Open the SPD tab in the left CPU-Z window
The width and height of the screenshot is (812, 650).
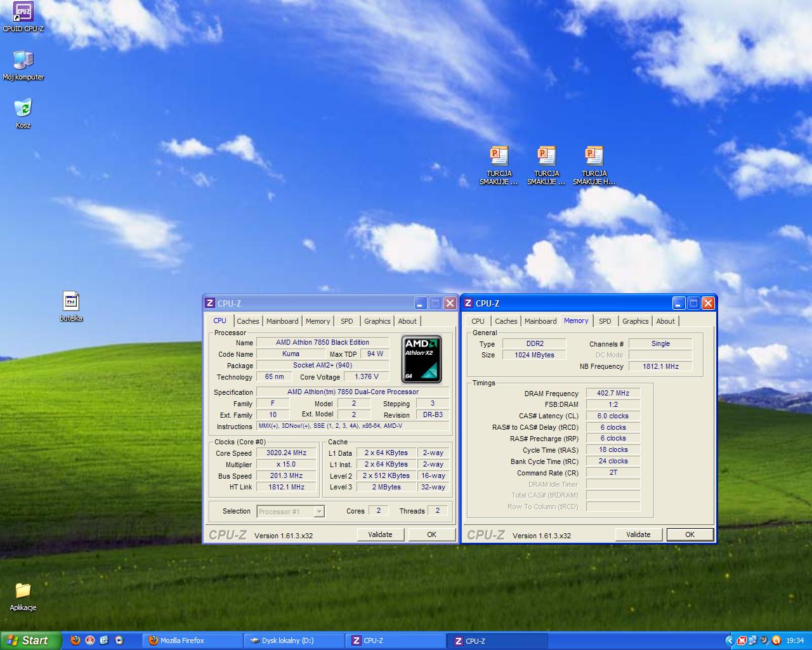(x=347, y=321)
